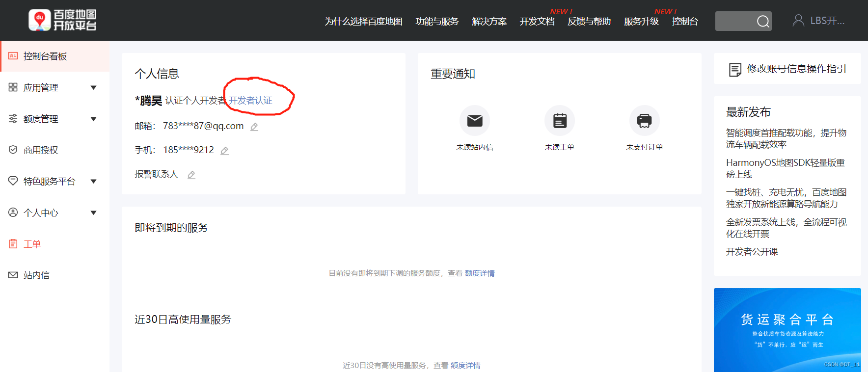Click the 货运聚合平台 banner image
Screen dimensions: 868x372
(x=787, y=330)
